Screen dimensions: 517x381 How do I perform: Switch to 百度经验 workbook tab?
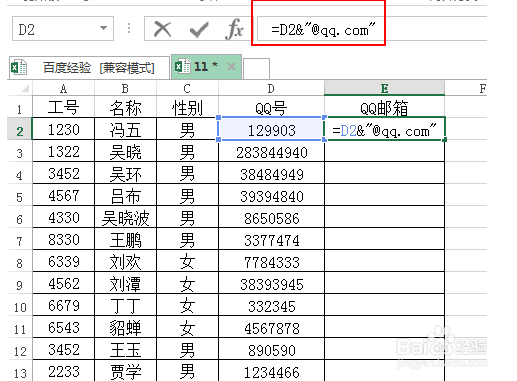click(x=89, y=68)
